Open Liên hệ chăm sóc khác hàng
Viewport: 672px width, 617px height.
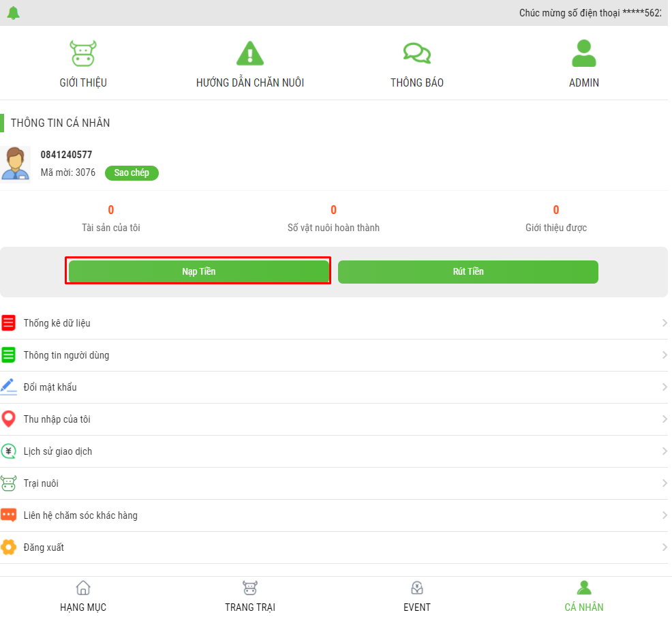[80, 515]
